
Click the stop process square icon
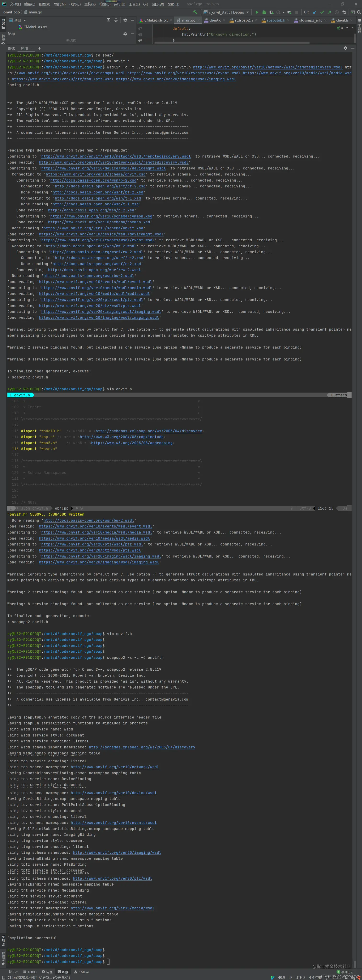(x=297, y=12)
